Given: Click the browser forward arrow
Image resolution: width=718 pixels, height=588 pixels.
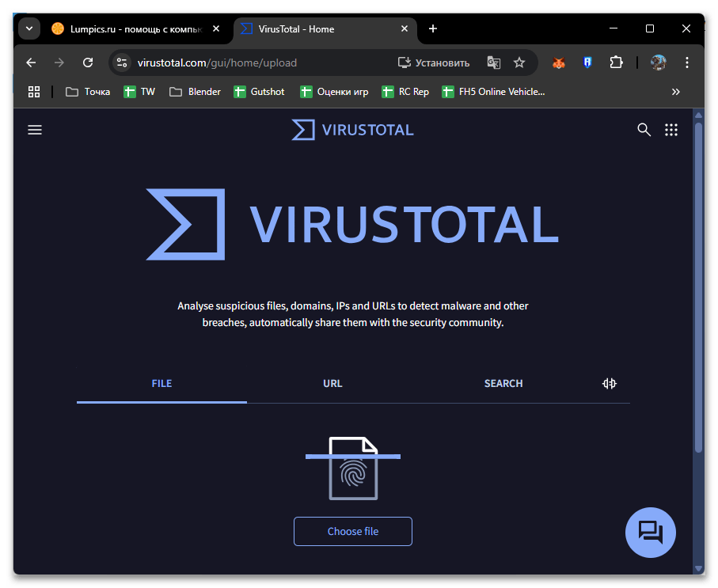Looking at the screenshot, I should (59, 63).
